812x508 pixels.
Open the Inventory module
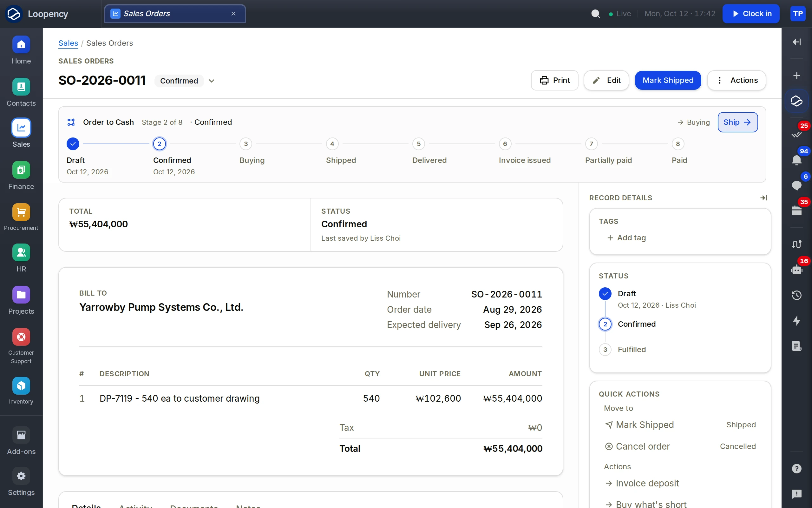tap(21, 391)
